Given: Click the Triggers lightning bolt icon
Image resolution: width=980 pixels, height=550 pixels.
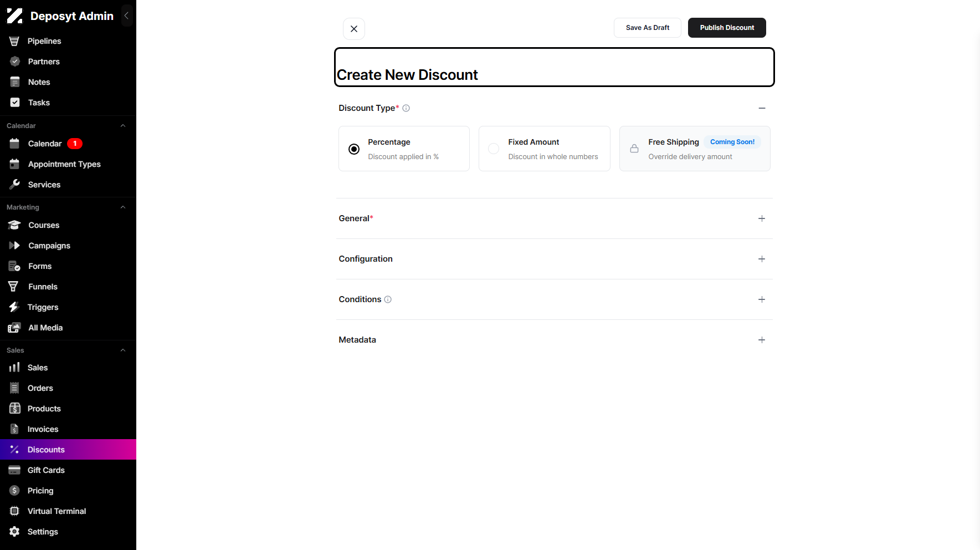Looking at the screenshot, I should 14,307.
